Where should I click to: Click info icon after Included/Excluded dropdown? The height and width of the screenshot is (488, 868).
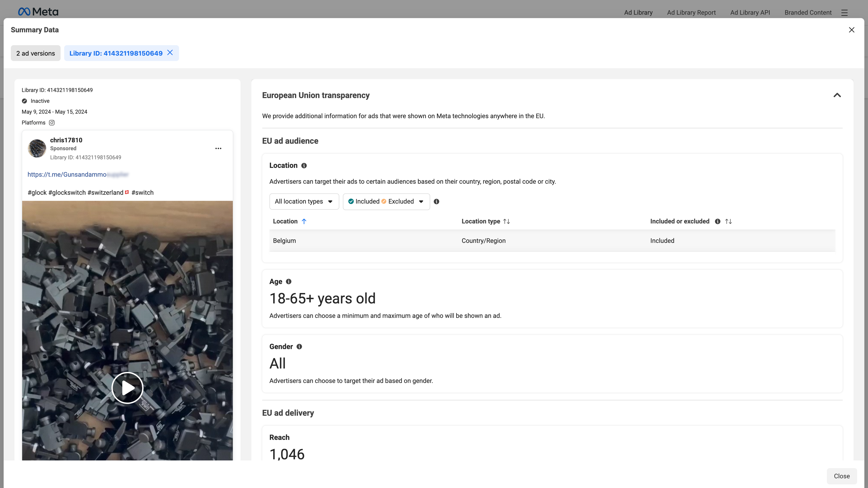coord(436,201)
